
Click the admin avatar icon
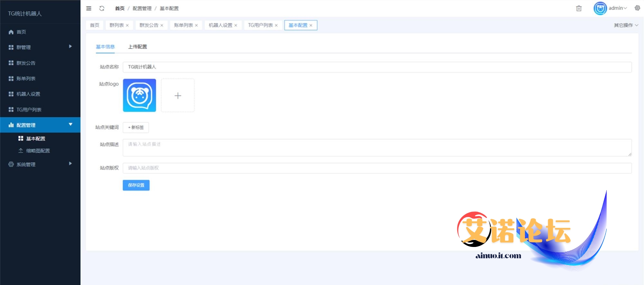point(600,8)
